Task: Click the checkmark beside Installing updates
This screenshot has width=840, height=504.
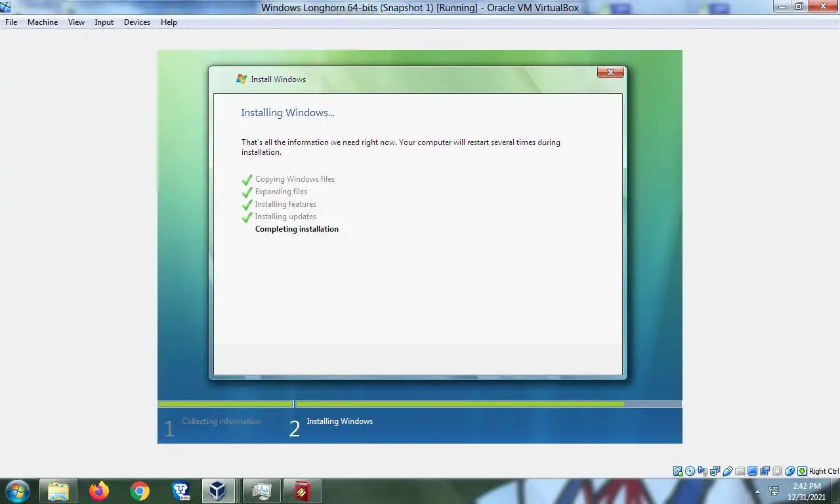Action: [x=247, y=217]
